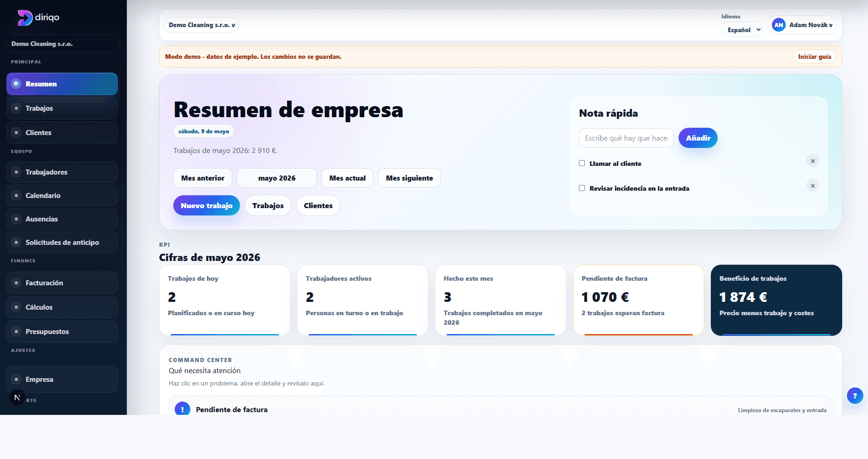
Task: Click the bullet icon beside Facturación
Action: coord(17,283)
